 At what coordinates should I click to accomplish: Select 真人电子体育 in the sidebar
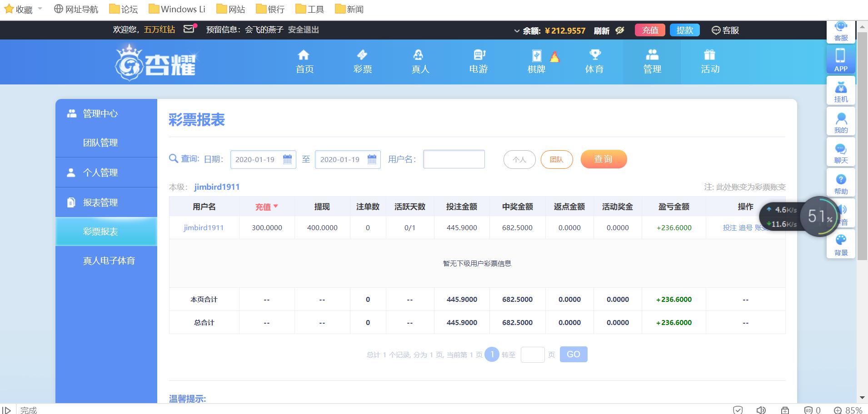tap(109, 261)
